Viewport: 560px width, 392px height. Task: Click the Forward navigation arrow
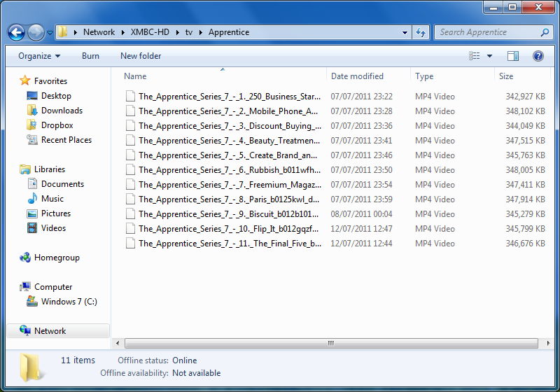coord(36,32)
